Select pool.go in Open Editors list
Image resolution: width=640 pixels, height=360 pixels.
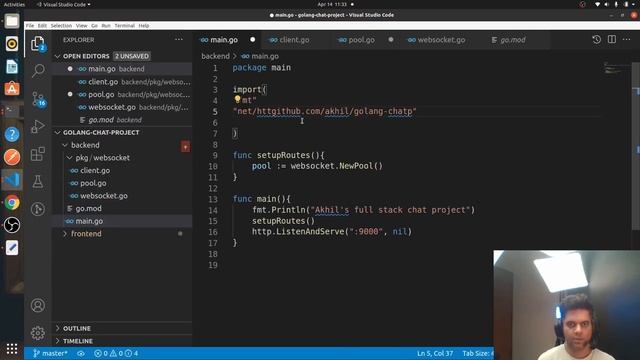coord(122,95)
